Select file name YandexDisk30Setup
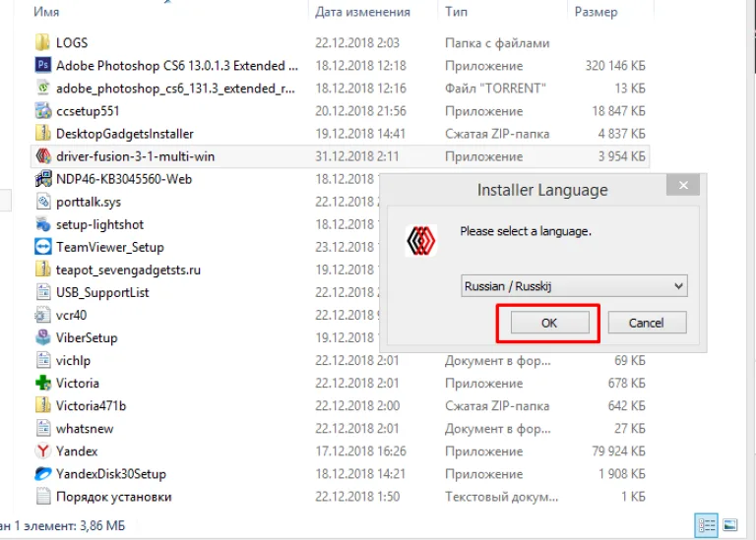Screen dimensions: 756x540 [111, 474]
